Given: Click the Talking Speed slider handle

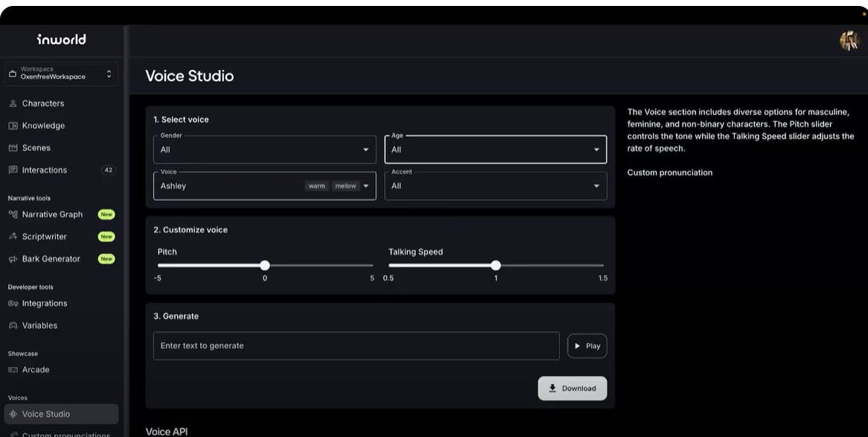Looking at the screenshot, I should click(496, 265).
